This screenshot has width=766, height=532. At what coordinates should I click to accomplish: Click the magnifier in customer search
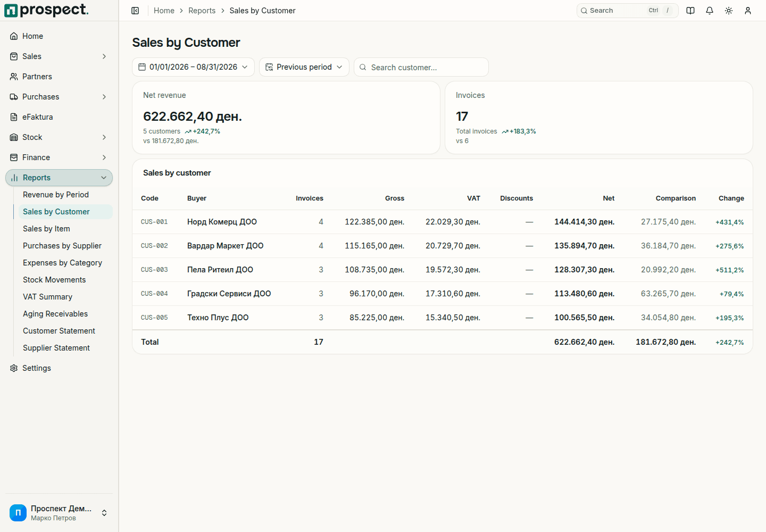coord(363,68)
